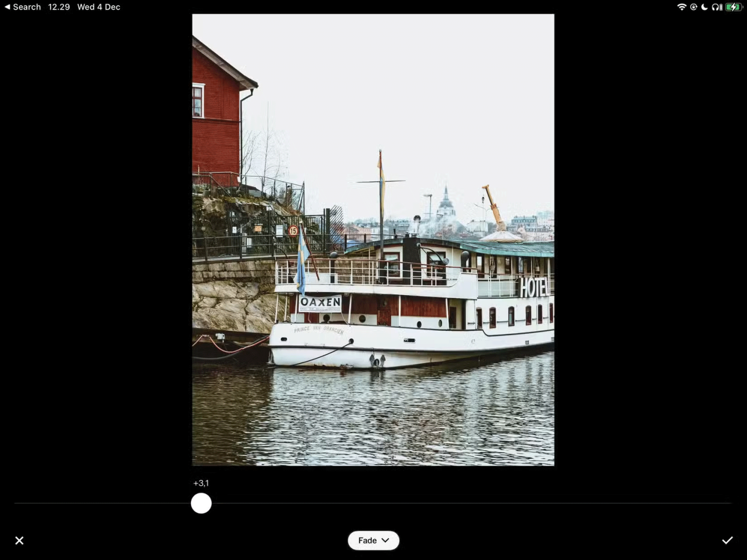Click the chevron inside the Fade pill
The height and width of the screenshot is (560, 747).
385,540
